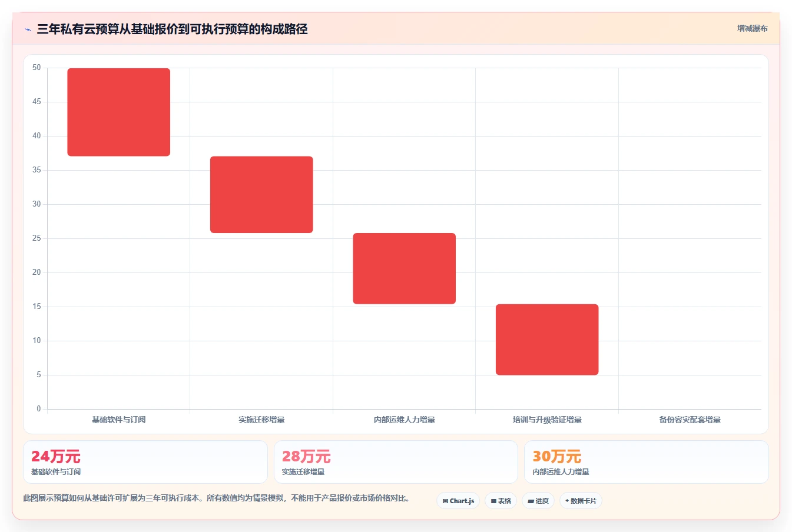
Task: Select the 内部运维人力增量 waterfall bar
Action: pyautogui.click(x=405, y=268)
